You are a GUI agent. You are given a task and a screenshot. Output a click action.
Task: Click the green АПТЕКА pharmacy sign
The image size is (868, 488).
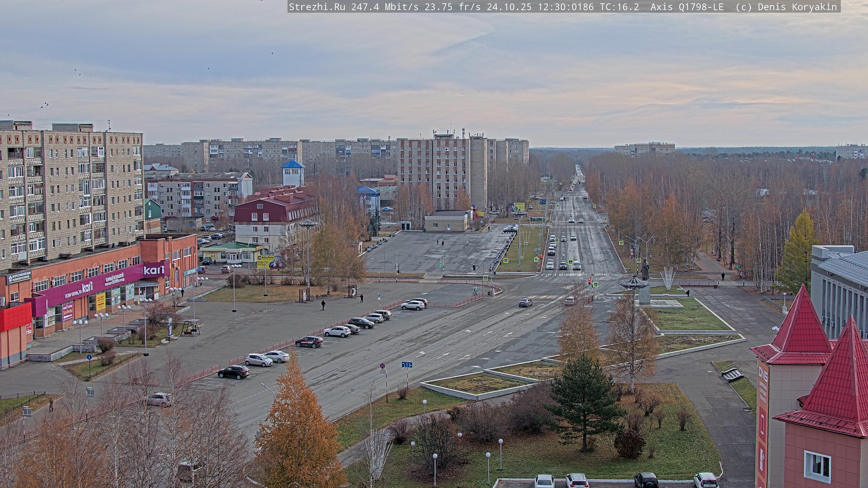[x=190, y=271]
